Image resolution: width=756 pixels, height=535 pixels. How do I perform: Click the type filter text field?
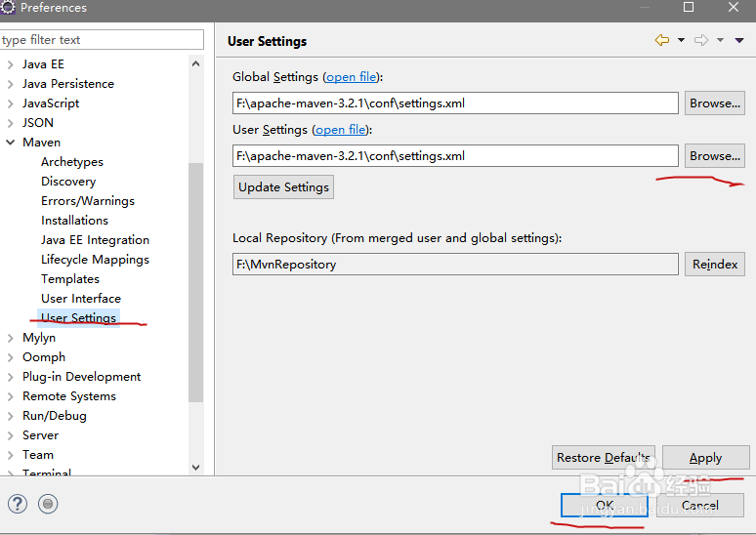point(102,40)
